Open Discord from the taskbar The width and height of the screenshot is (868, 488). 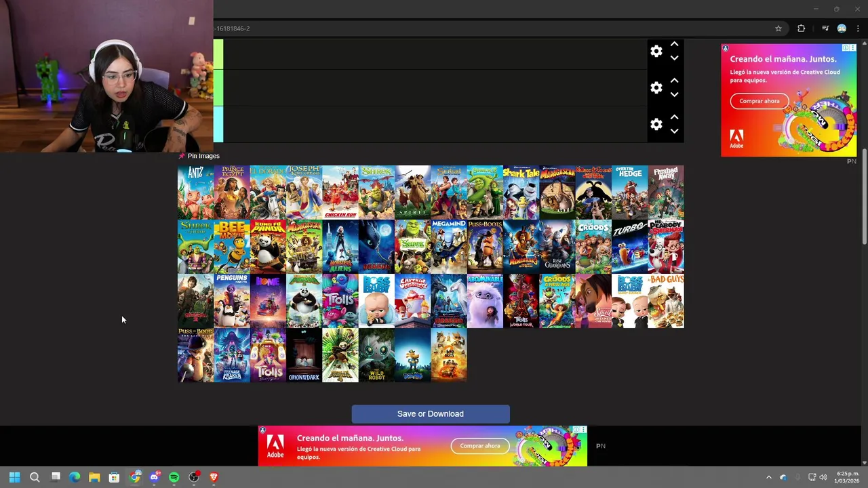coord(155,477)
